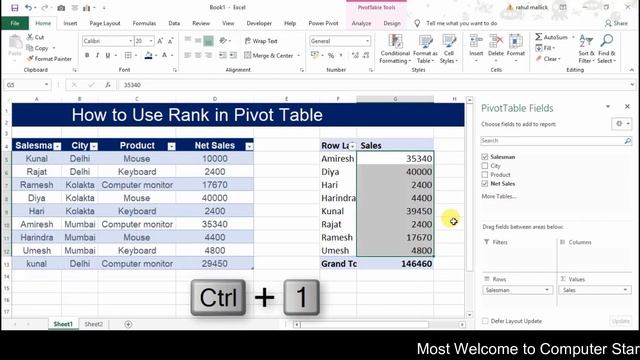Click the Undo arrow icon
Viewport: 640px width, 360px height.
28,8
